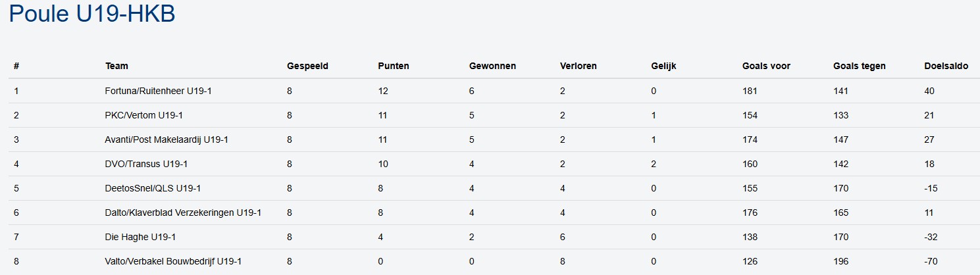This screenshot has width=980, height=275.
Task: Select Valto/Verbakel Bouwbedrijf U19-1 team
Action: point(173,261)
